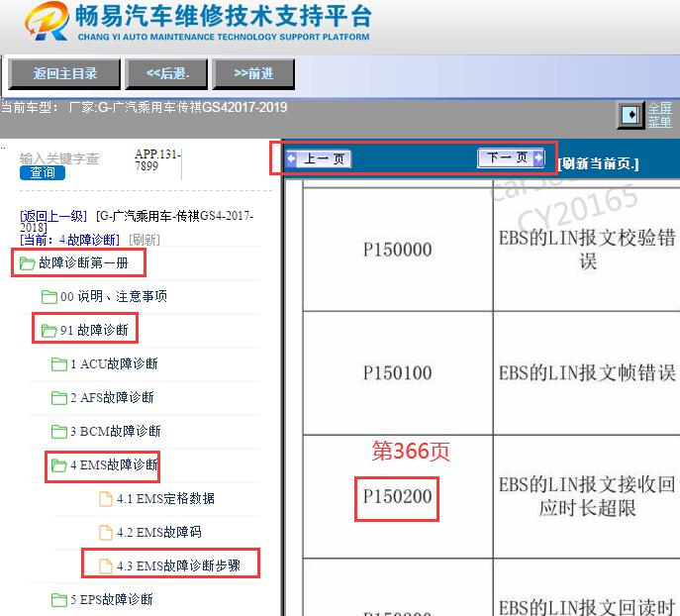
Task: Select the EBS的LIN报文接收回应时长超限 description
Action: coord(587,496)
